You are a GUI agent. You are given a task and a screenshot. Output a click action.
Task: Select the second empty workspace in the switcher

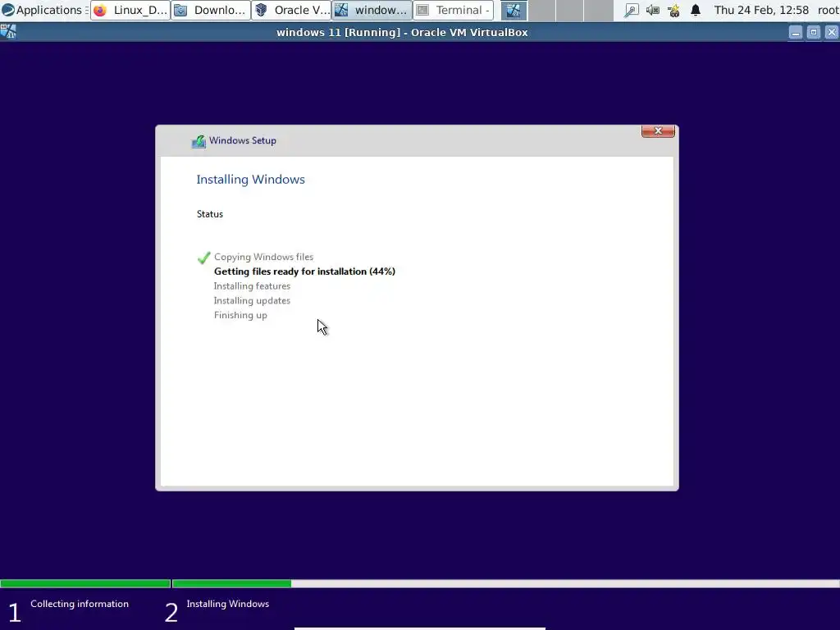569,10
